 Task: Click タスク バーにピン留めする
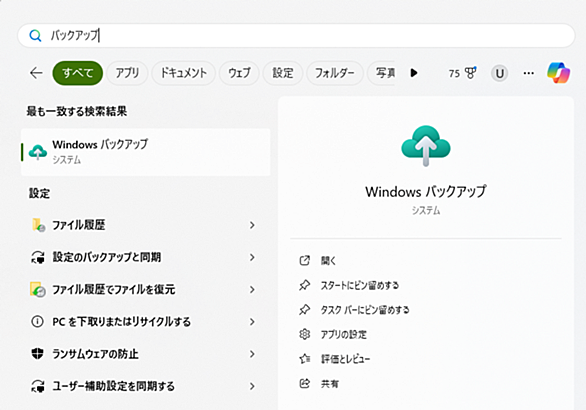365,310
